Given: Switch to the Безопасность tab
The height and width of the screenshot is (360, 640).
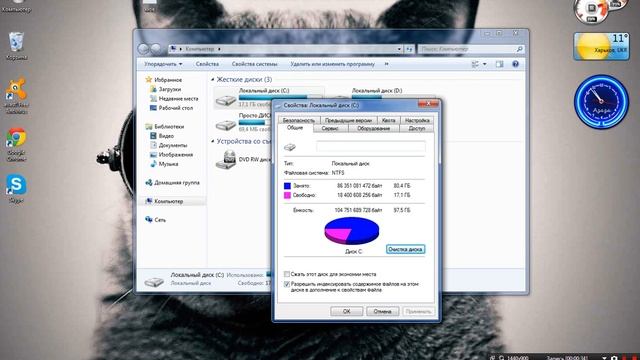Looking at the screenshot, I should click(299, 120).
